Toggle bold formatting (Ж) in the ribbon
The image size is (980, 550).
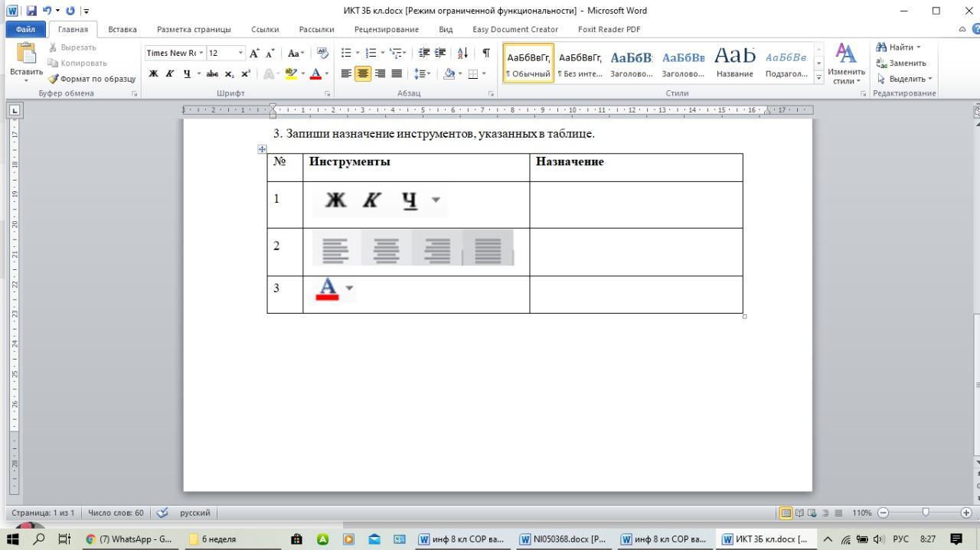click(154, 74)
